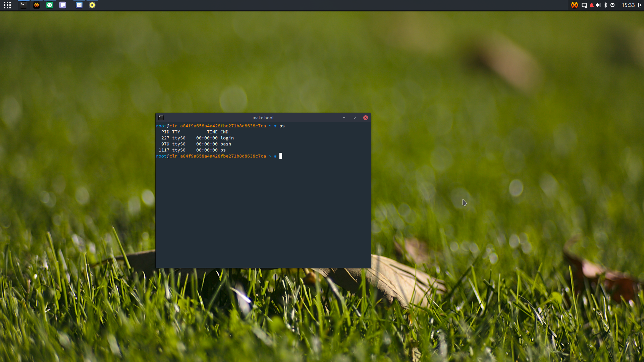The image size is (644, 362).
Task: Click the power icon in the tray
Action: 612,5
